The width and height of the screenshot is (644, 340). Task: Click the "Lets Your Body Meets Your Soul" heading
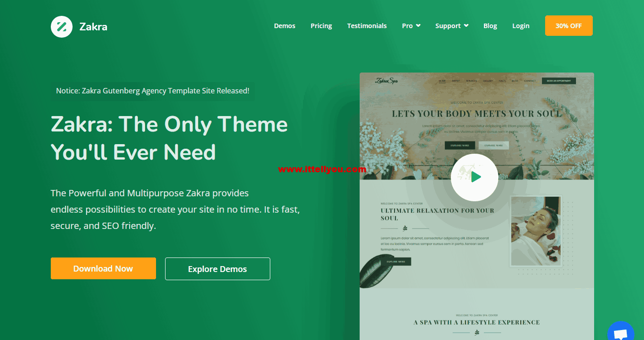pyautogui.click(x=477, y=114)
